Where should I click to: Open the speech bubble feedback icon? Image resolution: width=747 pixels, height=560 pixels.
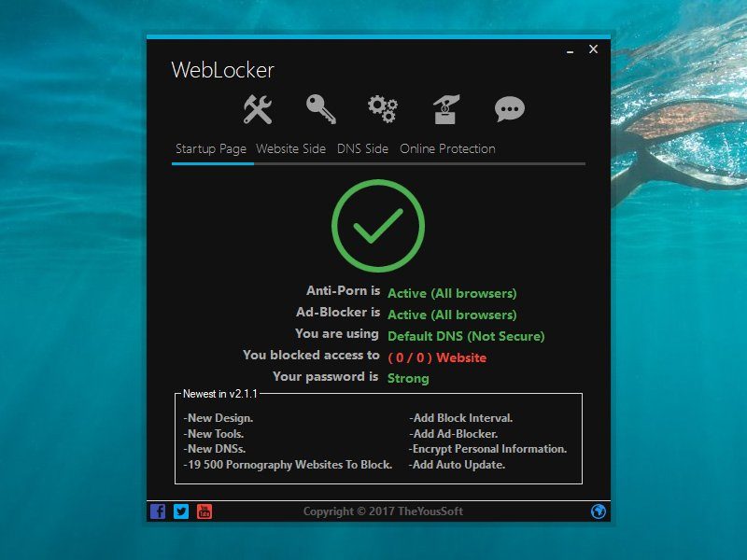click(x=509, y=110)
